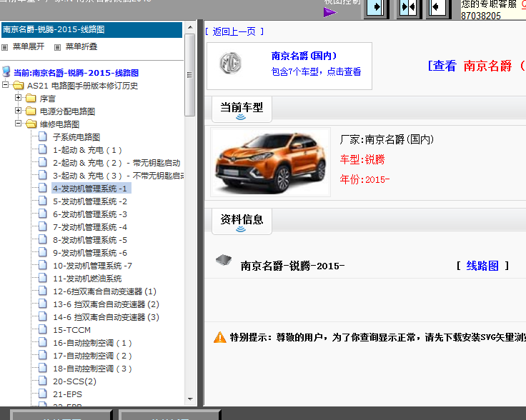Click the wifi-style icon under 当前车型
The image size is (526, 420).
tap(241, 116)
